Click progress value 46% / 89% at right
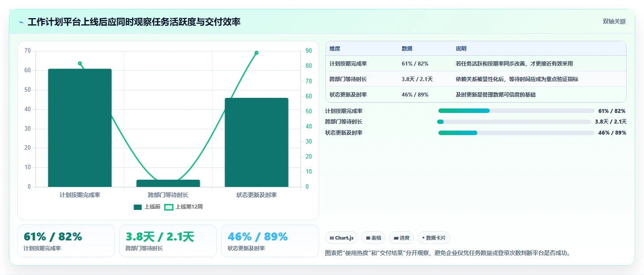 tap(612, 133)
